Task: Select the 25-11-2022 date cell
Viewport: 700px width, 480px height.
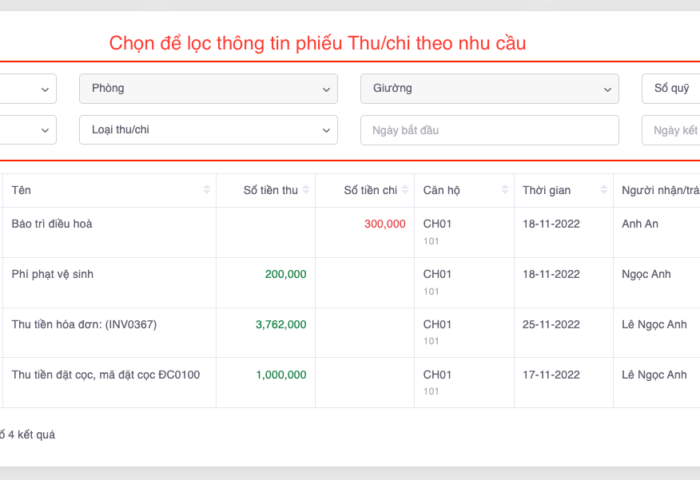Action: pyautogui.click(x=551, y=324)
